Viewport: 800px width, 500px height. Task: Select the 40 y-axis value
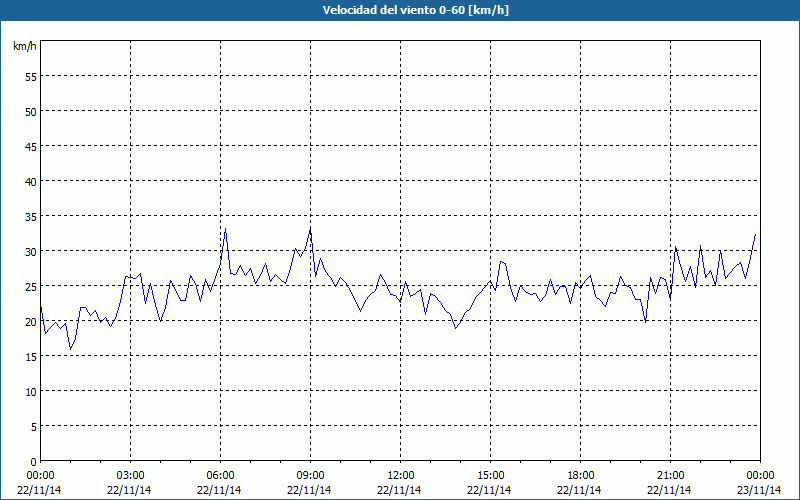[31, 182]
